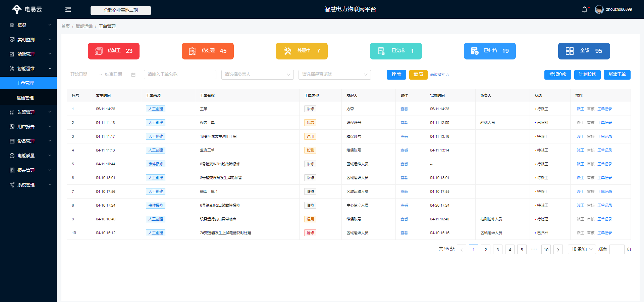Screen dimensions: 644x302
Task: Open the zhouzhou6399 user avatar
Action: click(599, 9)
